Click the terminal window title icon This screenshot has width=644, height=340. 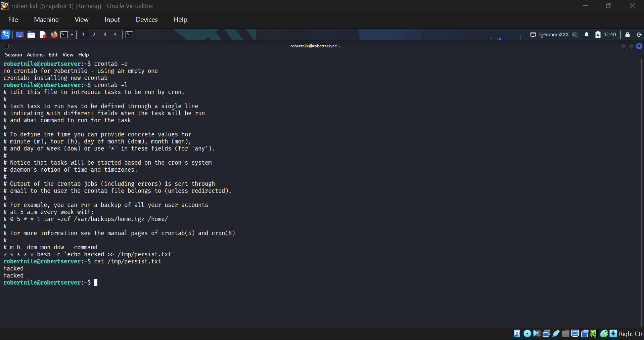coord(6,46)
